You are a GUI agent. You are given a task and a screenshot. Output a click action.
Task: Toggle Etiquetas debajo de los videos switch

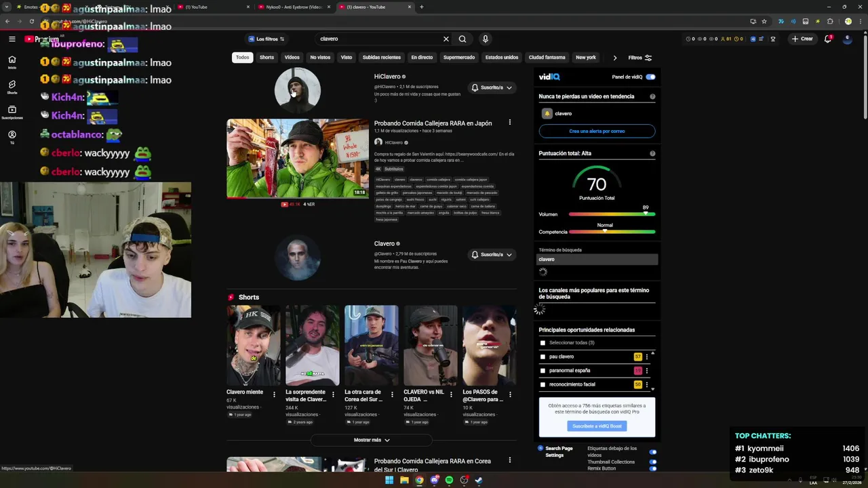pos(653,451)
